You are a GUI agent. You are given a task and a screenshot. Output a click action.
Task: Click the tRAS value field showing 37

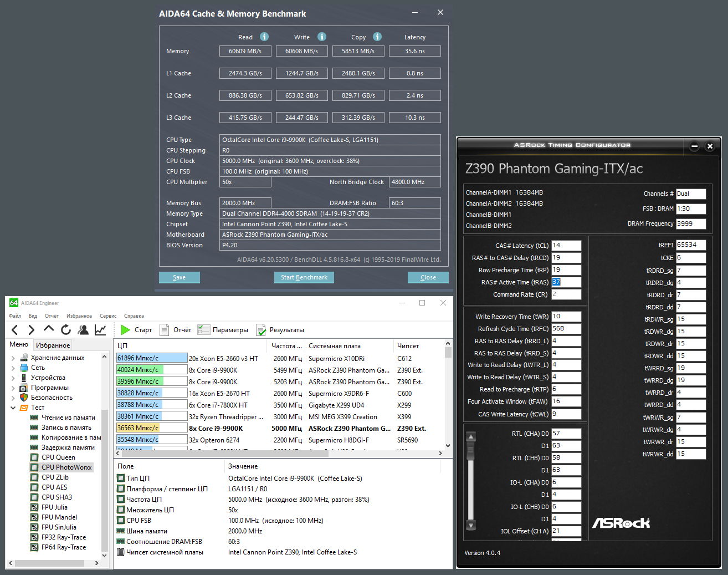tap(566, 282)
